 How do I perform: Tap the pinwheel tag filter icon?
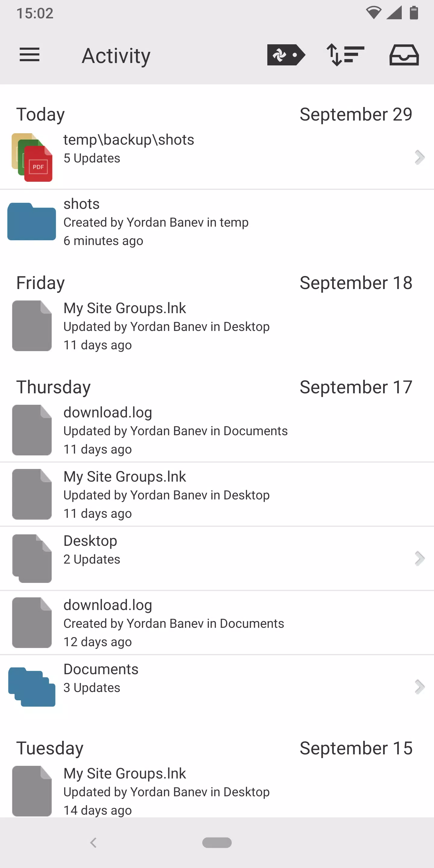286,55
